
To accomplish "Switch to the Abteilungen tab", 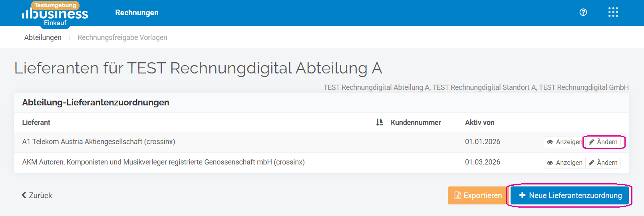I will pos(43,38).
